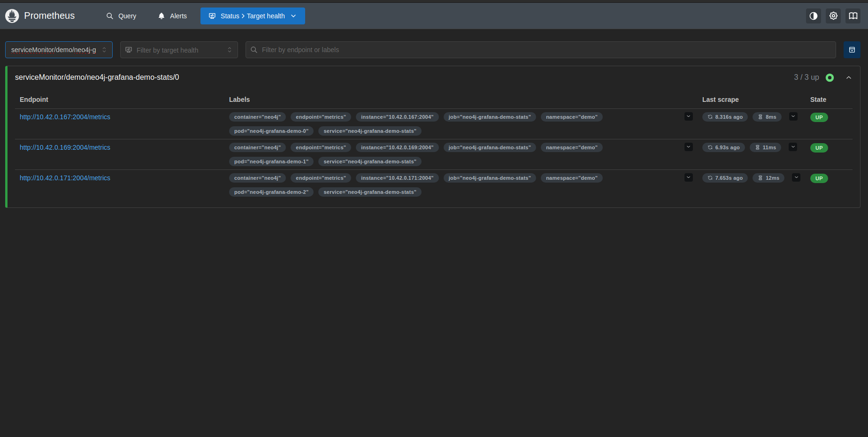This screenshot has height=437, width=868.
Task: Click the Labels column header
Action: click(239, 100)
